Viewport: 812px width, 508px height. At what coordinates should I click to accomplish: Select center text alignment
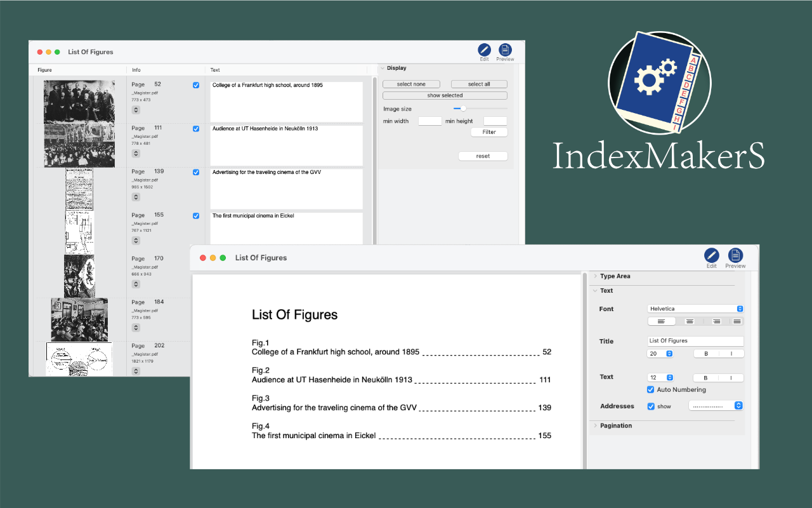coord(690,321)
